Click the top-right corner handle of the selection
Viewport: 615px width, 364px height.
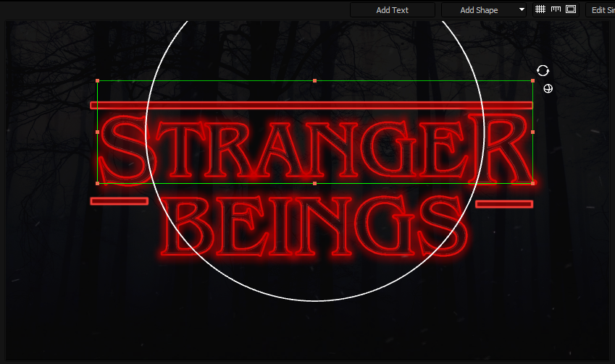(x=532, y=81)
